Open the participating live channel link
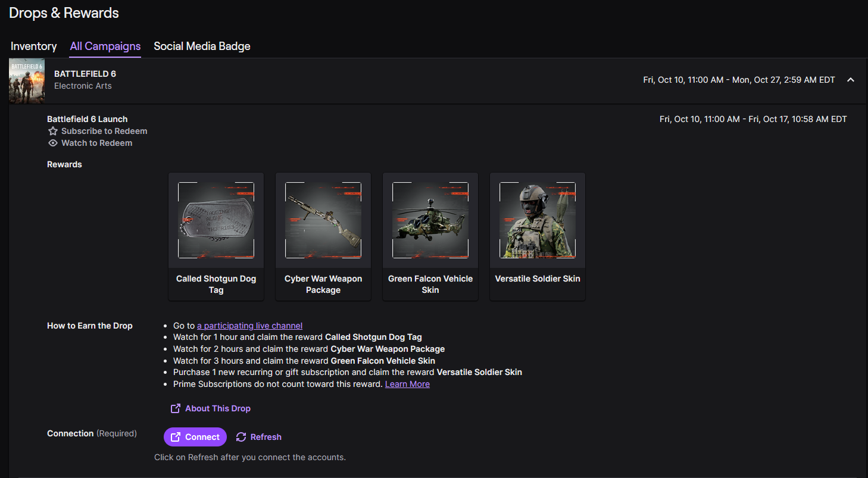 (249, 326)
